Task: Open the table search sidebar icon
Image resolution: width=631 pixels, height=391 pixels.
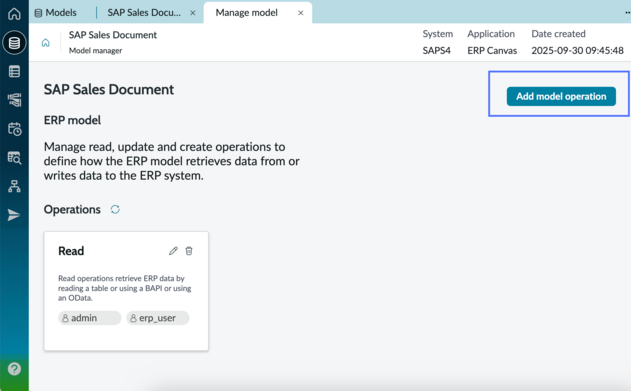Action: 14,157
